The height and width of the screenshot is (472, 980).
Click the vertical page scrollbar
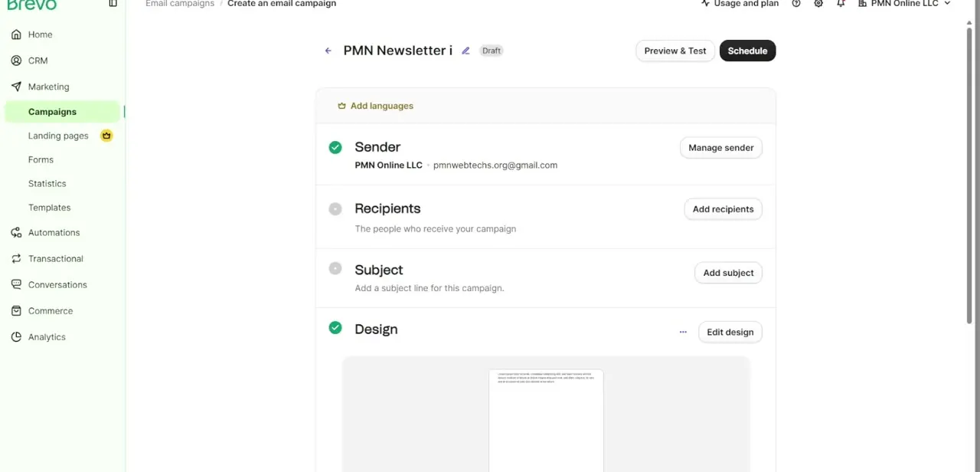pyautogui.click(x=969, y=172)
